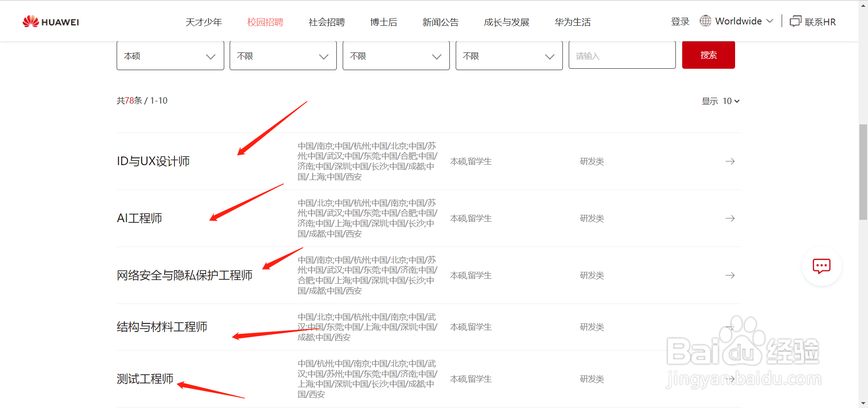Click the globe icon beside Worldwide
Screen dimensions: 868x408
point(705,21)
